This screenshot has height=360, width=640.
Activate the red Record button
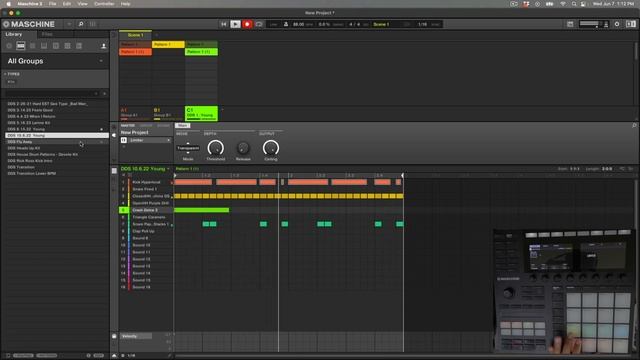[247, 24]
